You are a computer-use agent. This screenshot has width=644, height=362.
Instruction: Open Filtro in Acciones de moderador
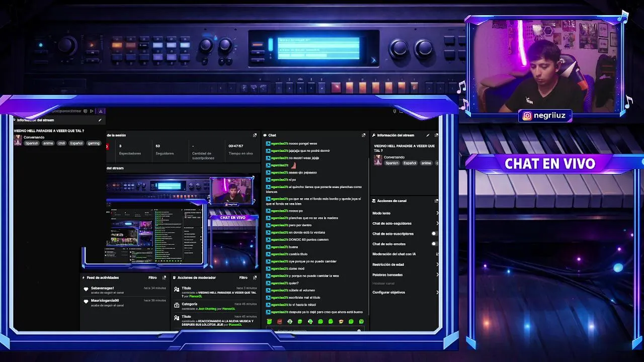243,278
